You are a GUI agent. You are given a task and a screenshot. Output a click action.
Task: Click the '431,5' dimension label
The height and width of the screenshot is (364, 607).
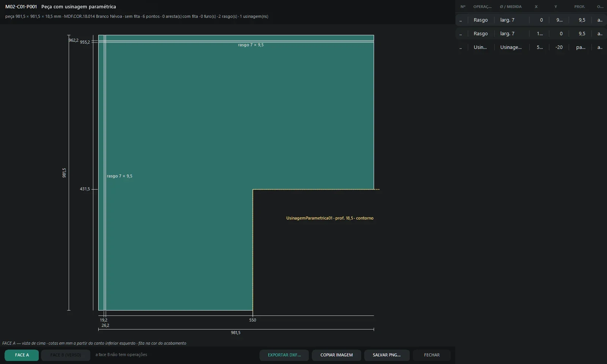coord(85,189)
